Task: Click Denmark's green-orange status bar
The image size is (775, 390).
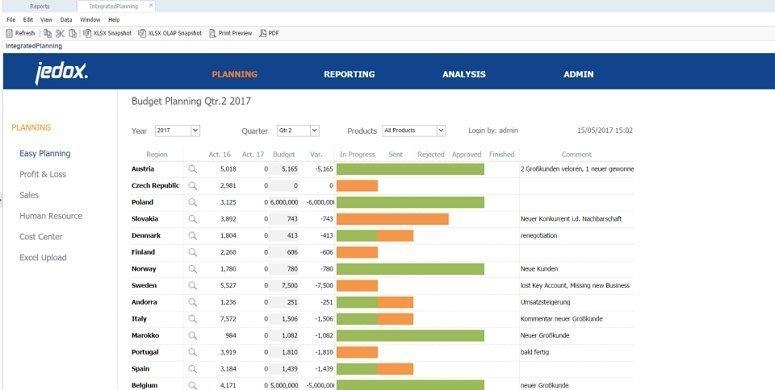Action: point(375,236)
